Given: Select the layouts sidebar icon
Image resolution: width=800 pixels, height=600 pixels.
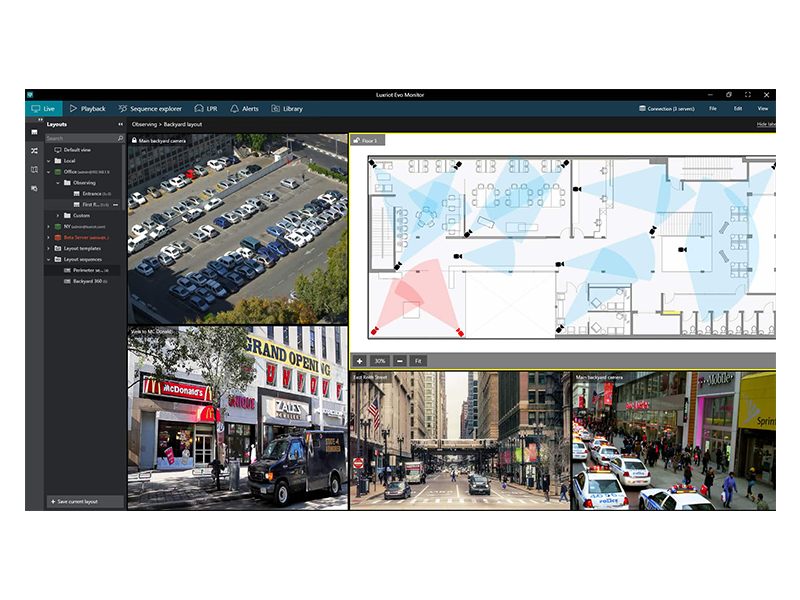Looking at the screenshot, I should coord(34,132).
